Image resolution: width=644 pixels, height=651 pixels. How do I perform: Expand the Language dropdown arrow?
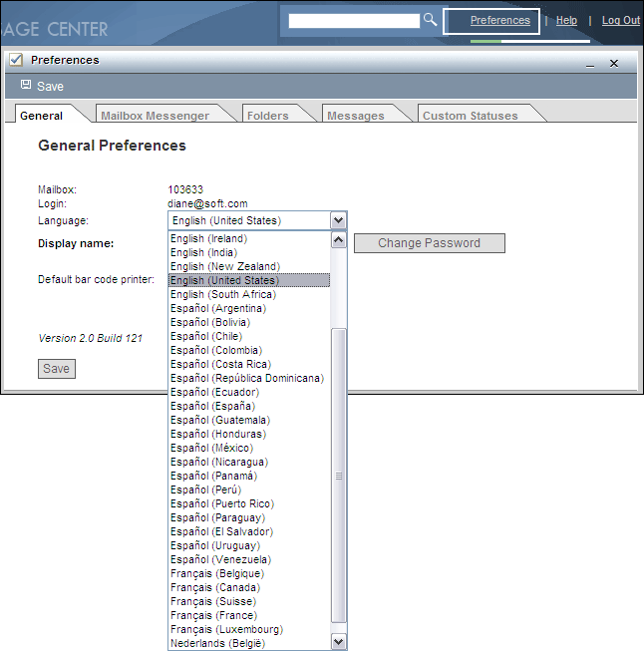(x=338, y=220)
